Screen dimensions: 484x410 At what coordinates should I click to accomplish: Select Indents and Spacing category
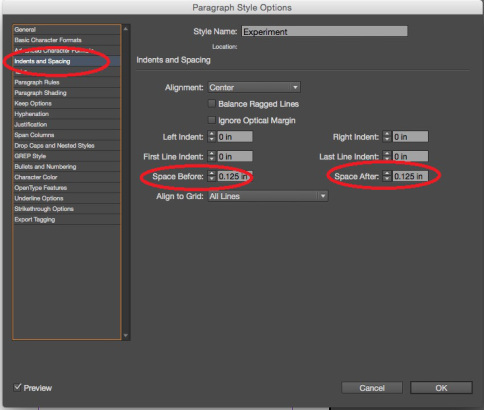click(x=67, y=61)
